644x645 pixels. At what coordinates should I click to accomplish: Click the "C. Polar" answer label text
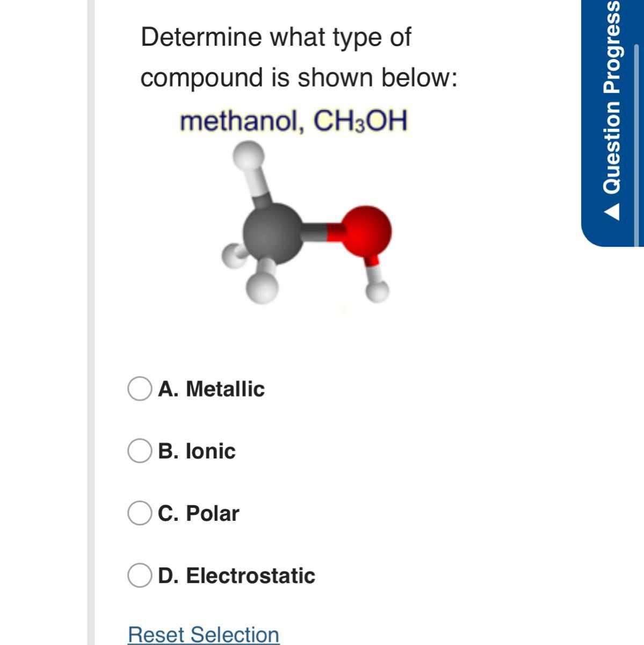[x=198, y=513]
